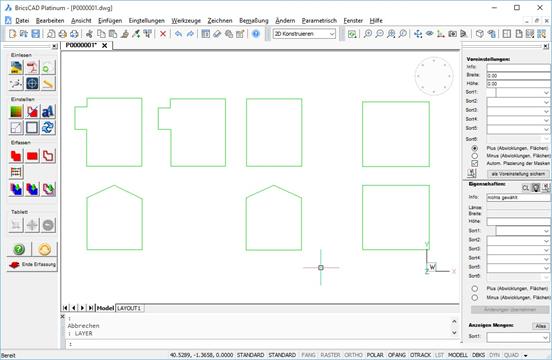Click the Breite input field in Voreinstellungen
Image resolution: width=552 pixels, height=360 pixels.
(519, 76)
